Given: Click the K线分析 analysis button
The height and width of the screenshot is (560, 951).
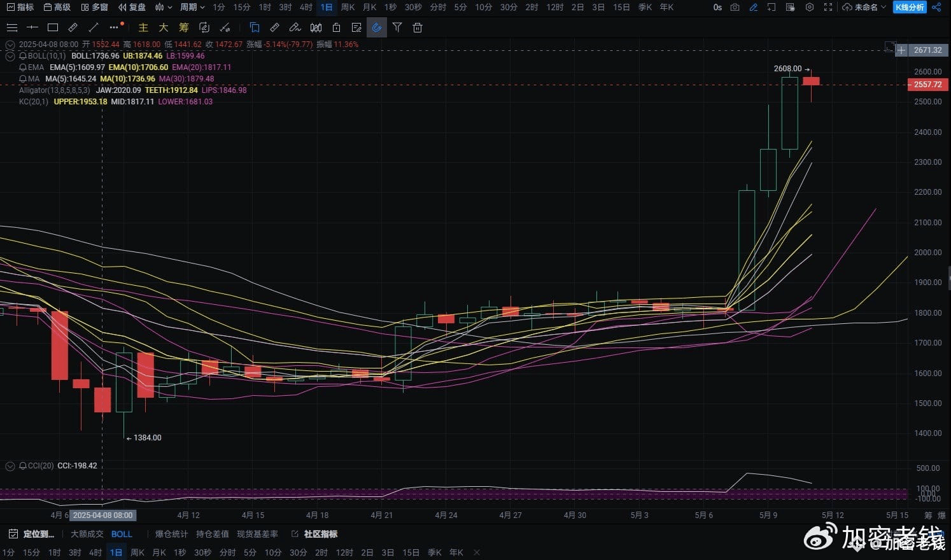Looking at the screenshot, I should pos(910,8).
